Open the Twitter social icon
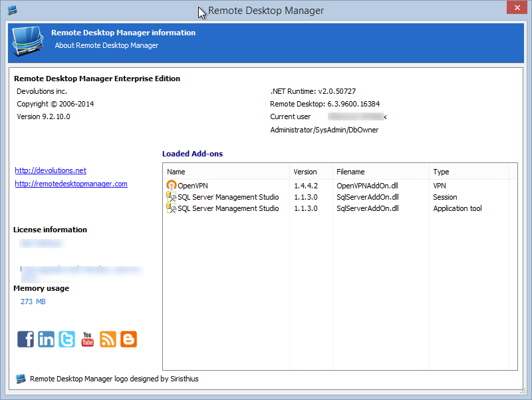Screen dimensions: 532x400 coord(67,339)
